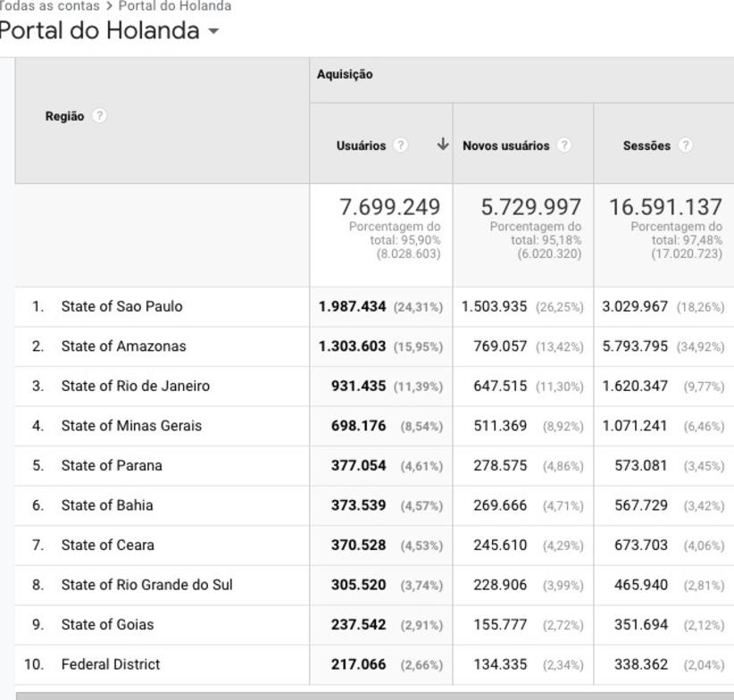Click the sort arrow in Usuários column
Image resolution: width=734 pixels, height=700 pixels.
[x=442, y=145]
